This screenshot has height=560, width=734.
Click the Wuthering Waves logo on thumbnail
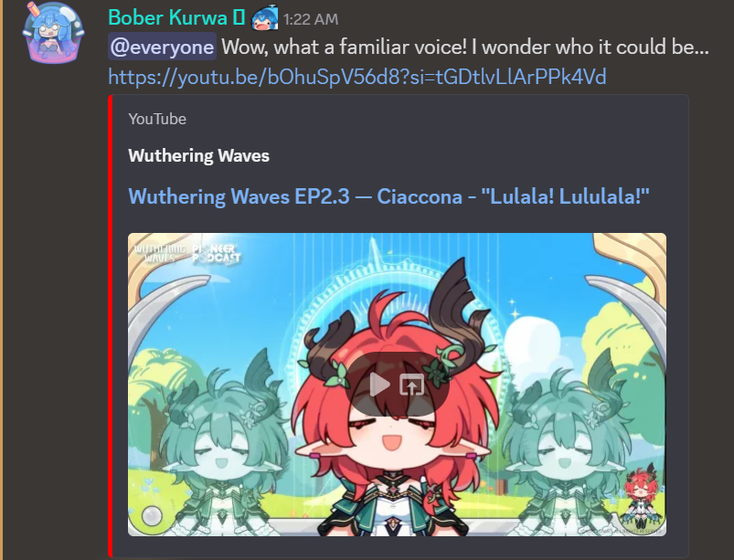[159, 254]
